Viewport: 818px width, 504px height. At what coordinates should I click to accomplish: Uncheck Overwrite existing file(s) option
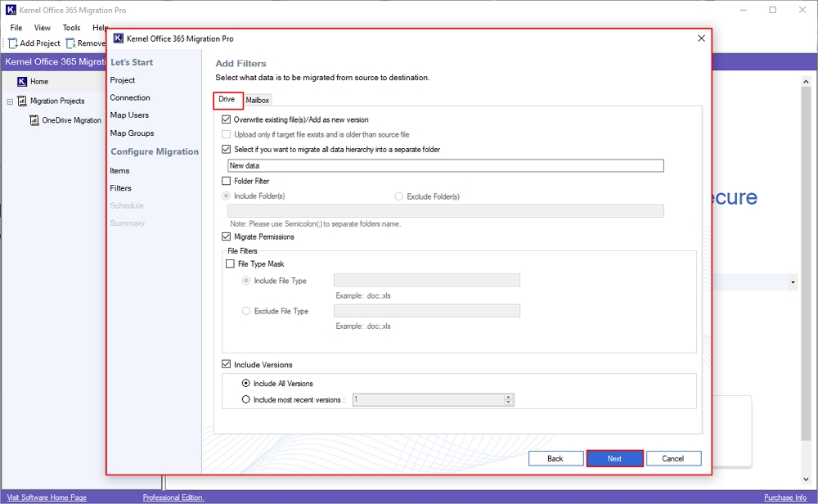(x=227, y=119)
